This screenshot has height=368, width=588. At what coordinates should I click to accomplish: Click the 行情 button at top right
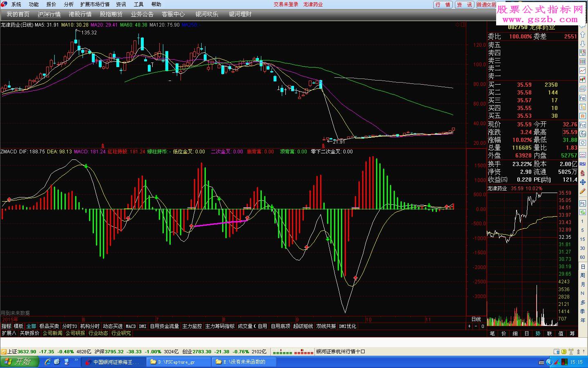click(x=443, y=4)
